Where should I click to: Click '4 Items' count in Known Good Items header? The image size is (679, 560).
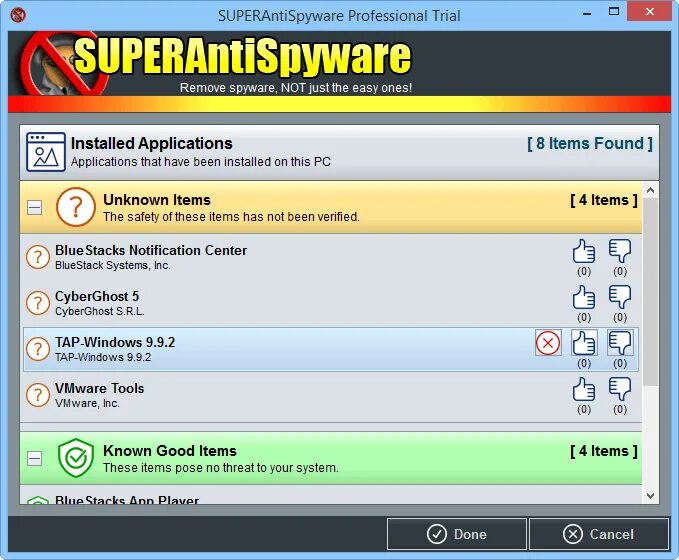click(604, 451)
